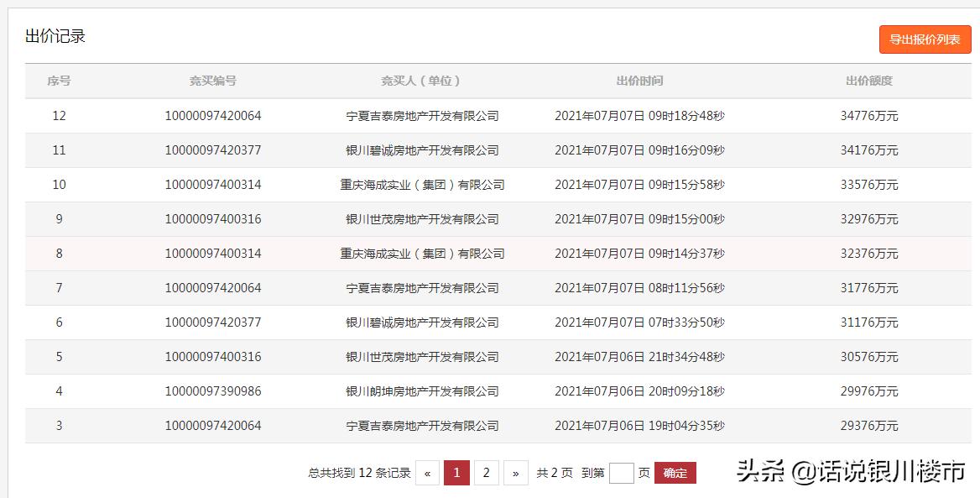Image resolution: width=980 pixels, height=498 pixels.
Task: Click the 序号 column header
Action: click(x=59, y=81)
